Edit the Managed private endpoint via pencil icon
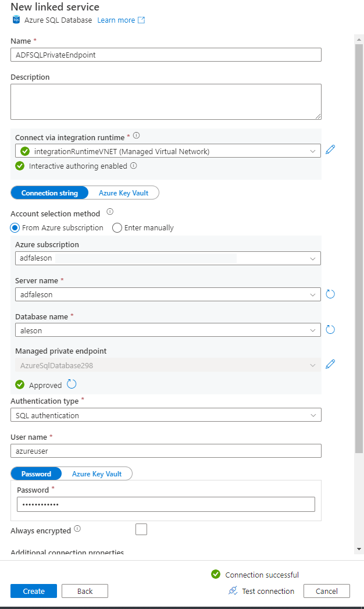Screen dimensions: 364x609 click(330, 364)
